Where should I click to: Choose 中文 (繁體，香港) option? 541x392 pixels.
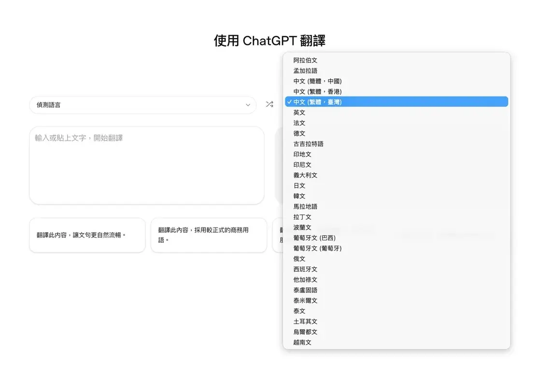pyautogui.click(x=397, y=92)
